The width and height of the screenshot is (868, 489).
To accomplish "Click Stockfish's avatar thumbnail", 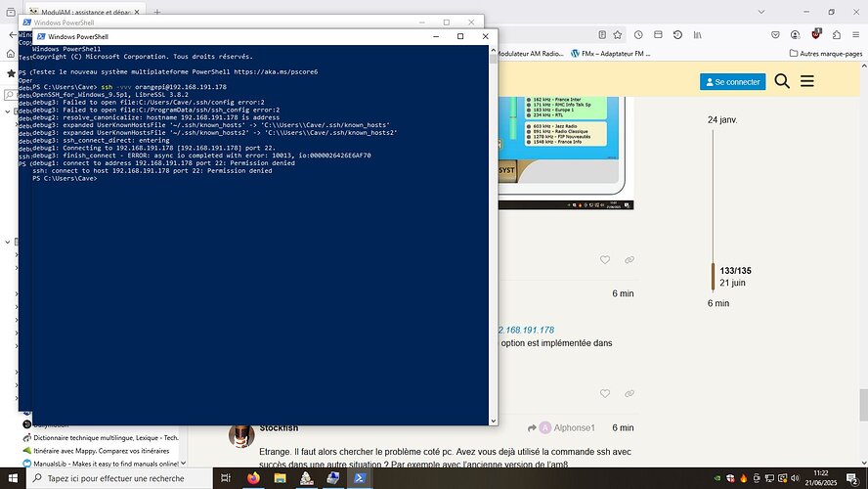I will coord(241,435).
